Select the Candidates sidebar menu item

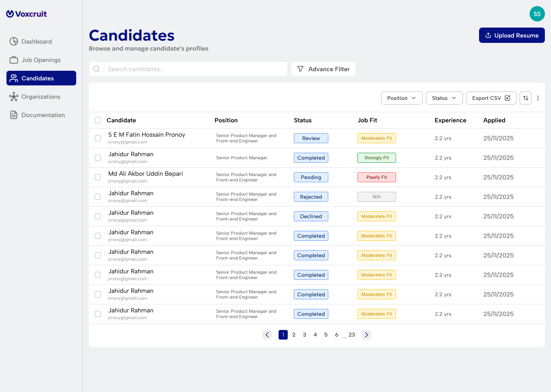pyautogui.click(x=41, y=78)
